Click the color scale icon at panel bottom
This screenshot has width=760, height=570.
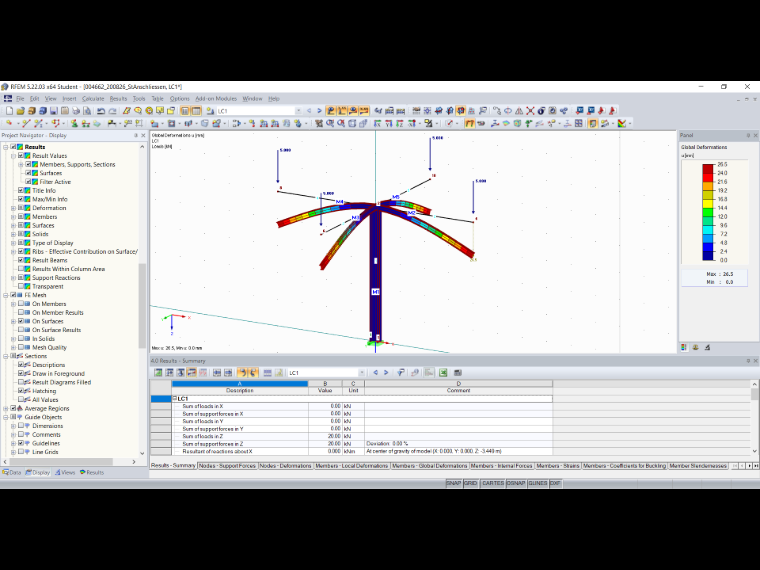coord(684,348)
